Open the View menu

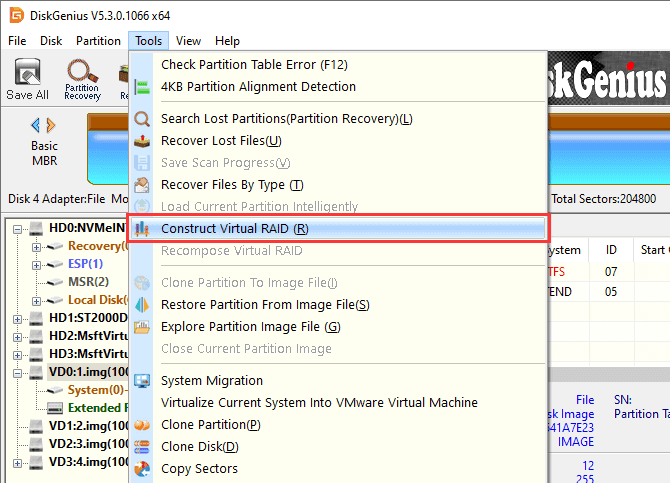point(188,41)
